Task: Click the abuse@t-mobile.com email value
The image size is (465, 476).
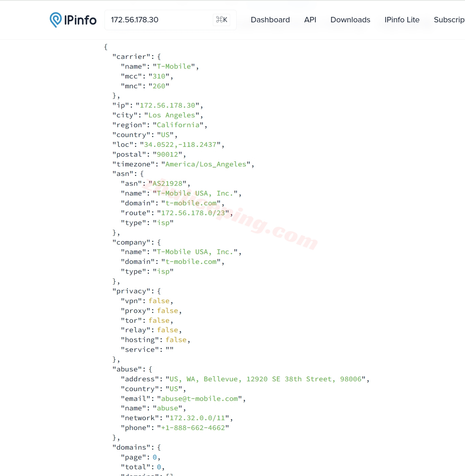Action: 199,399
